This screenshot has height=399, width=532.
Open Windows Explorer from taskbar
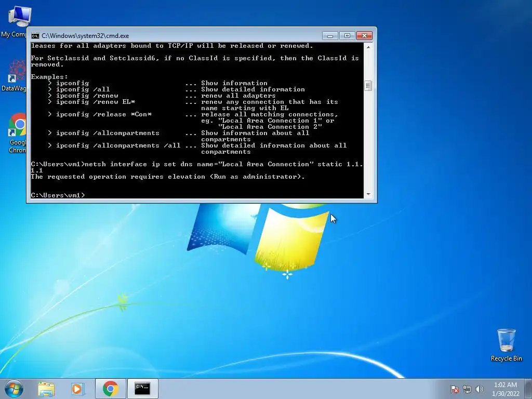click(x=46, y=389)
